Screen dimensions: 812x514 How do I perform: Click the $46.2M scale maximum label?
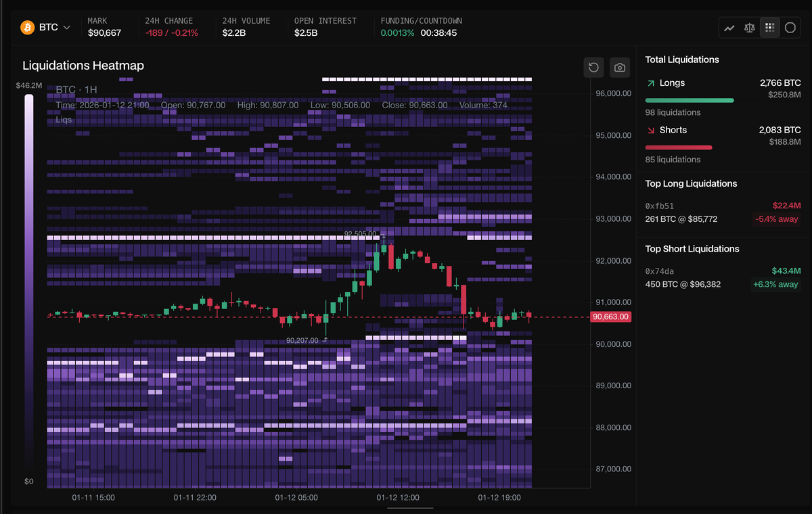(x=29, y=86)
